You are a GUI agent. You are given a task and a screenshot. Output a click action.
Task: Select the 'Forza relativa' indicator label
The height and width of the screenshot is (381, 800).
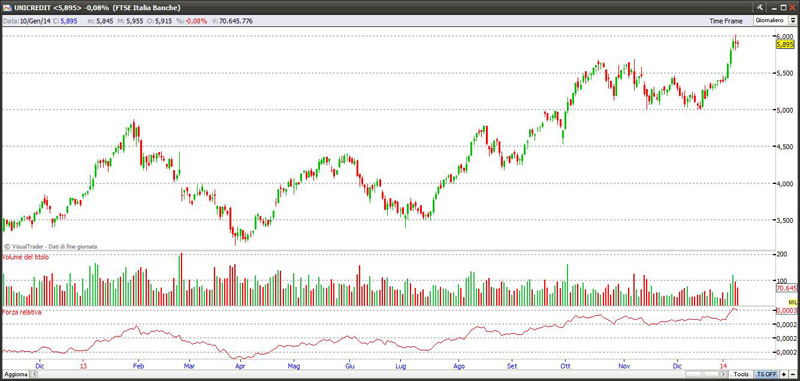click(22, 312)
